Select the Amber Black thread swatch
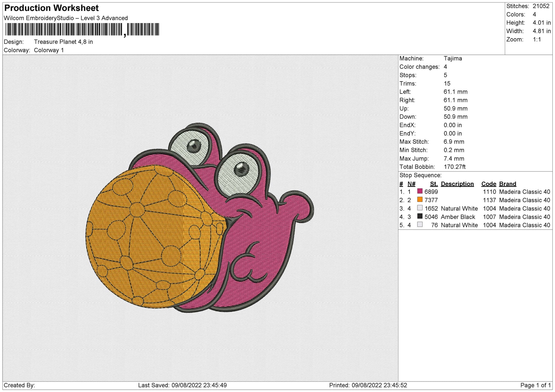The height and width of the screenshot is (392, 555). point(420,216)
